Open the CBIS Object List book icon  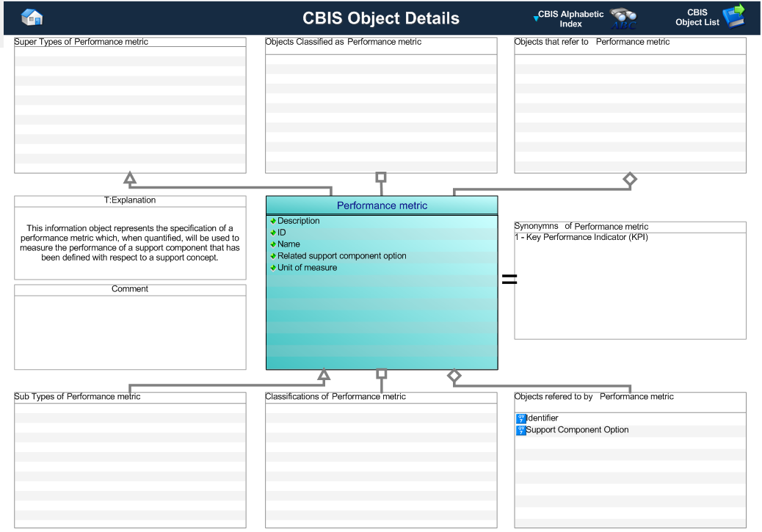point(733,17)
